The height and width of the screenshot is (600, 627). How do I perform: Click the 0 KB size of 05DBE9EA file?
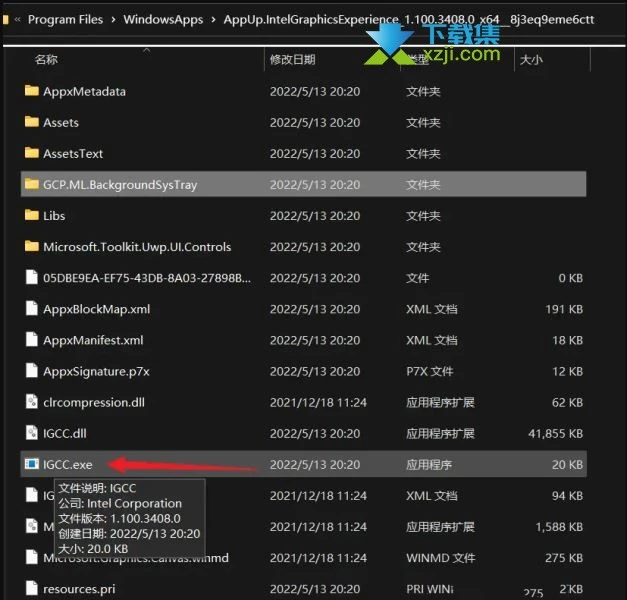[x=571, y=278]
